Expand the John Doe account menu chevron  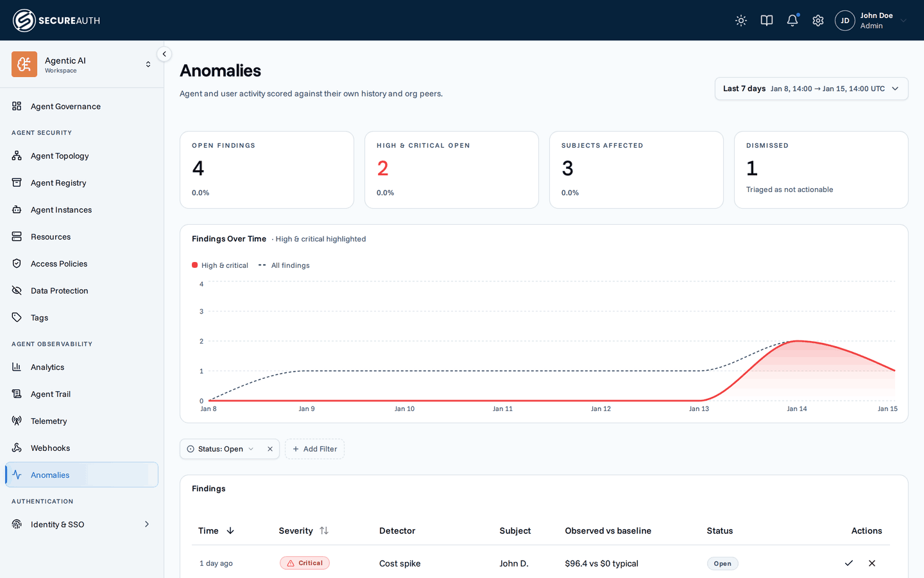(903, 21)
